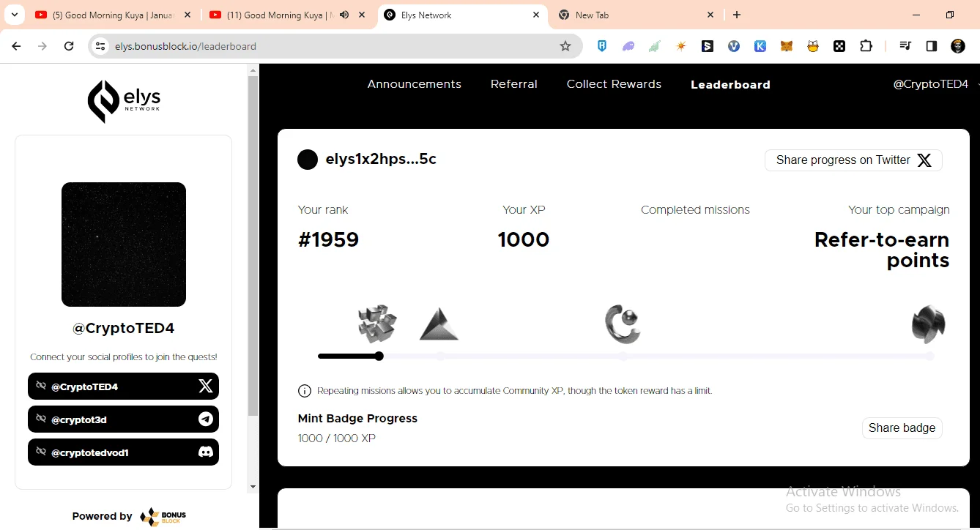Image resolution: width=980 pixels, height=530 pixels.
Task: Click the sidebar scrollbar up arrow
Action: pos(253,70)
